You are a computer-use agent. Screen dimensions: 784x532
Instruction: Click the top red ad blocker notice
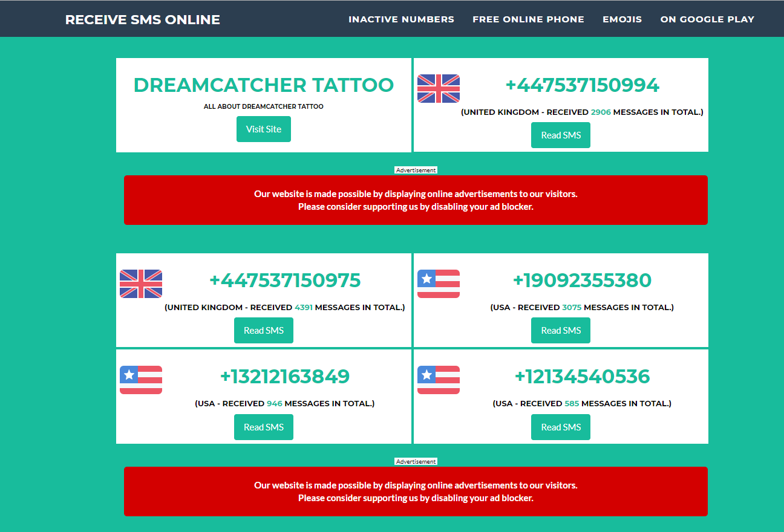click(416, 200)
